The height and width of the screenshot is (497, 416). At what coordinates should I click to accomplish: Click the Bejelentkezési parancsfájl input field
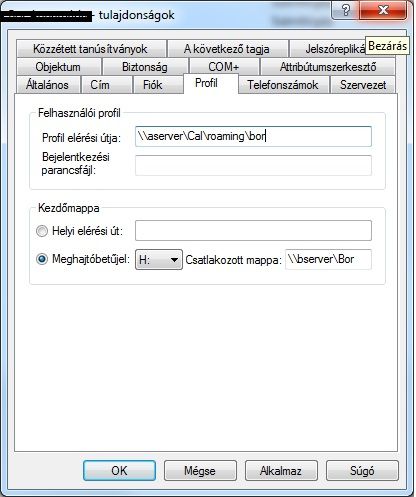253,165
